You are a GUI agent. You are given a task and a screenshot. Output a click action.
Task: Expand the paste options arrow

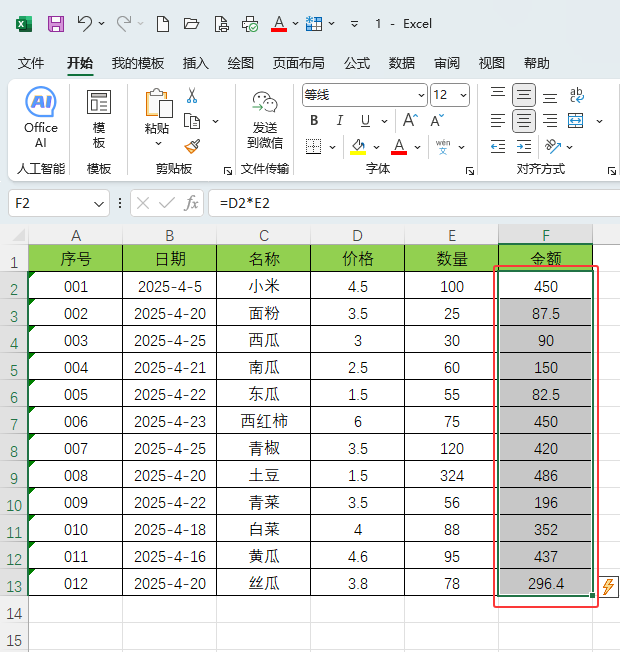coord(158,143)
